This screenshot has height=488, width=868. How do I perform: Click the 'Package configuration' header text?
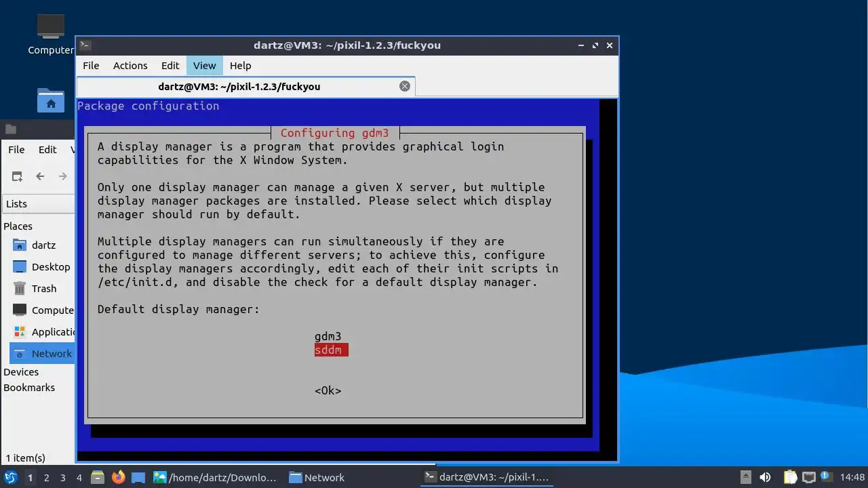[x=149, y=106]
